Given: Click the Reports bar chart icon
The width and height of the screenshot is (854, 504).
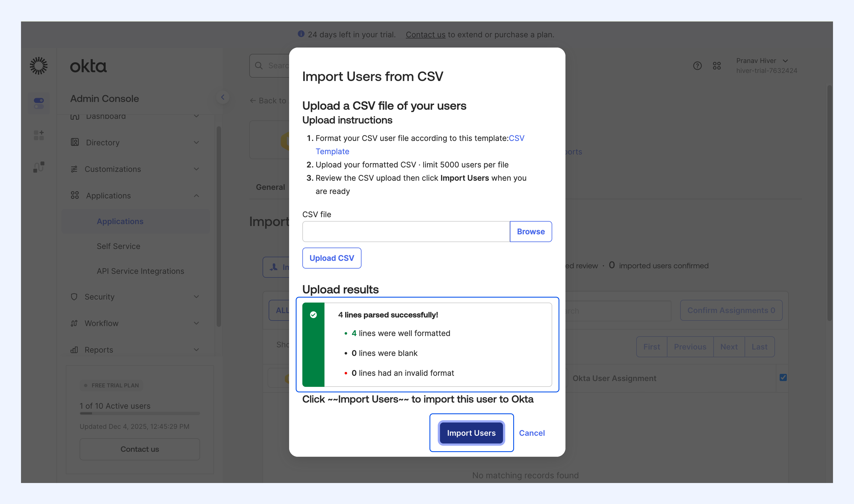Looking at the screenshot, I should click(74, 350).
